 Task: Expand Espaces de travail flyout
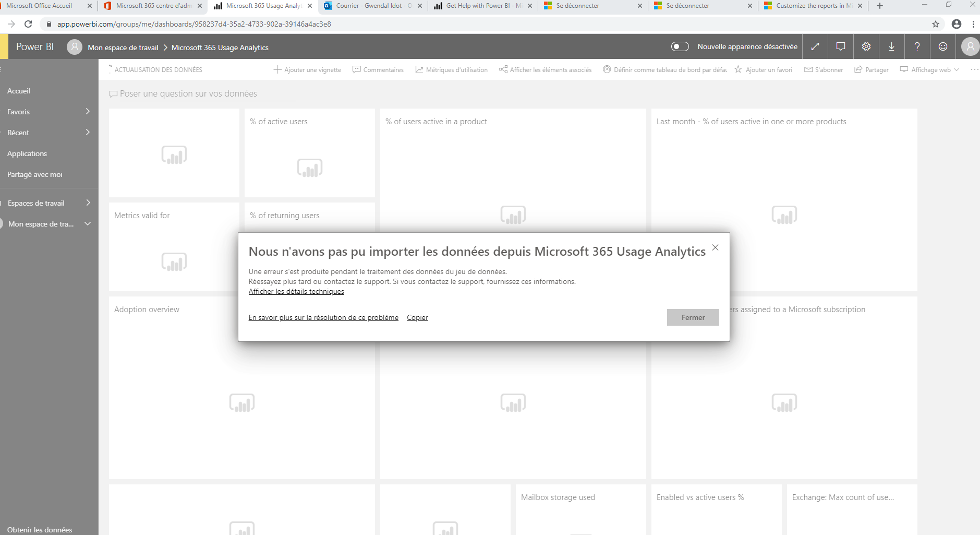pyautogui.click(x=88, y=203)
